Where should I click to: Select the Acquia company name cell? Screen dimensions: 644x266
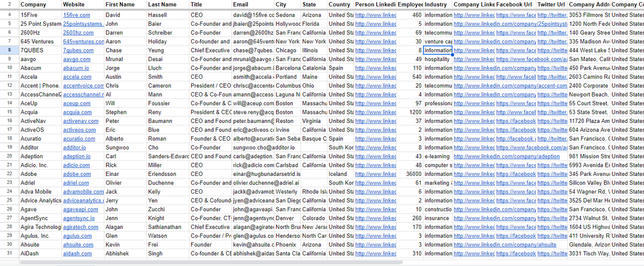[30, 113]
